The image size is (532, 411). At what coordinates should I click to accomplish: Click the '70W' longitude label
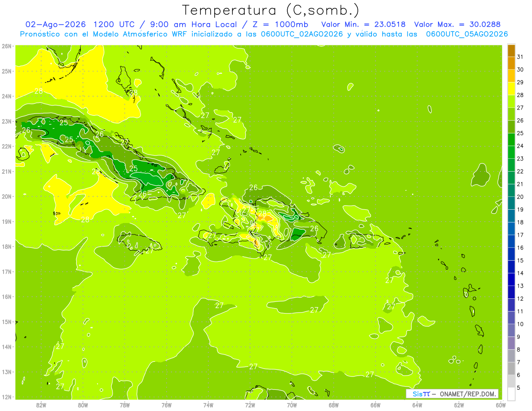(292, 405)
